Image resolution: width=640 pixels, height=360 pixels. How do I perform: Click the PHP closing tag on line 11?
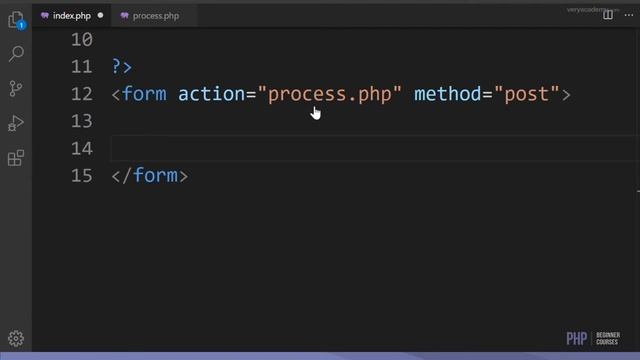[x=122, y=67]
